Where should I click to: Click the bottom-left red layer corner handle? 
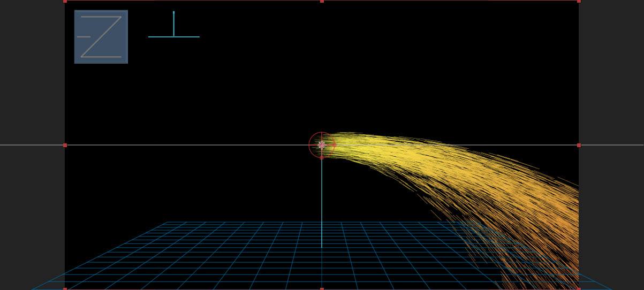click(x=65, y=289)
